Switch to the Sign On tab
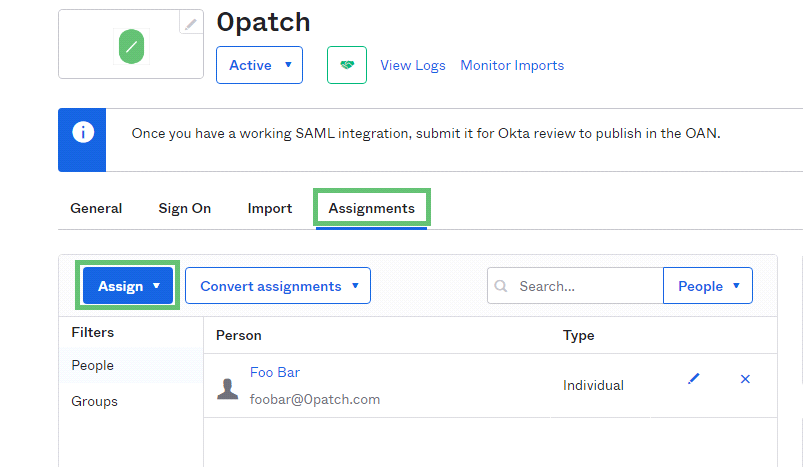 coord(184,208)
